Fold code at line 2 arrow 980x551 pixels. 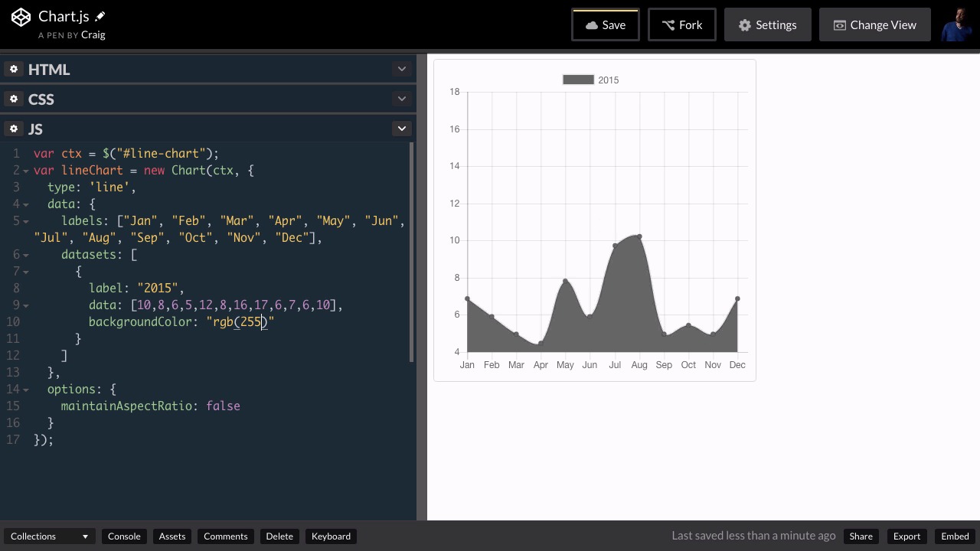click(x=25, y=171)
